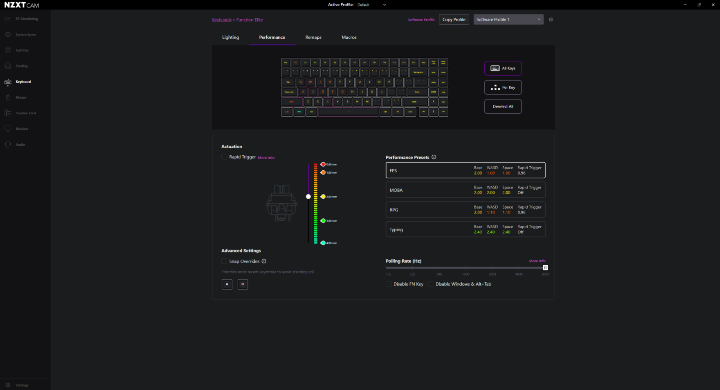
Task: Open the Audio sidebar section icon
Action: click(8, 144)
